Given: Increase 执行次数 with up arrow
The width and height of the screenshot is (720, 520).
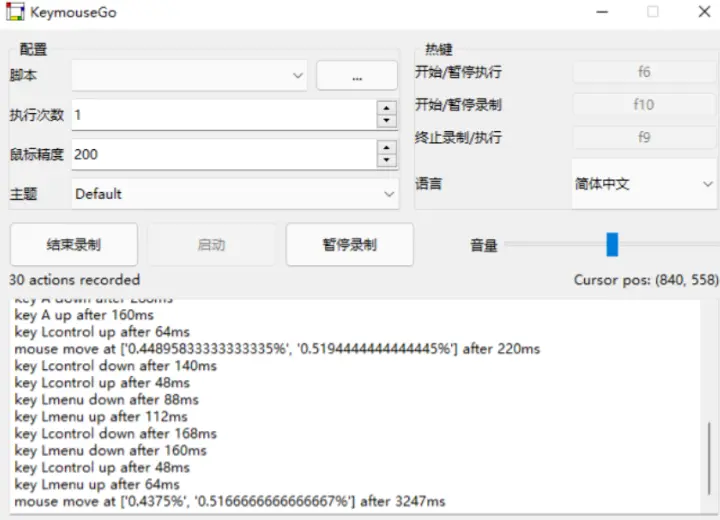Looking at the screenshot, I should [x=387, y=108].
